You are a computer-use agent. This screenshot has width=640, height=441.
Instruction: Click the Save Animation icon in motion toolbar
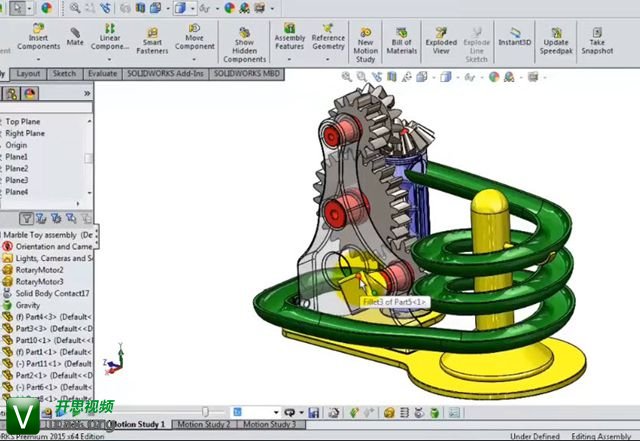pyautogui.click(x=313, y=413)
